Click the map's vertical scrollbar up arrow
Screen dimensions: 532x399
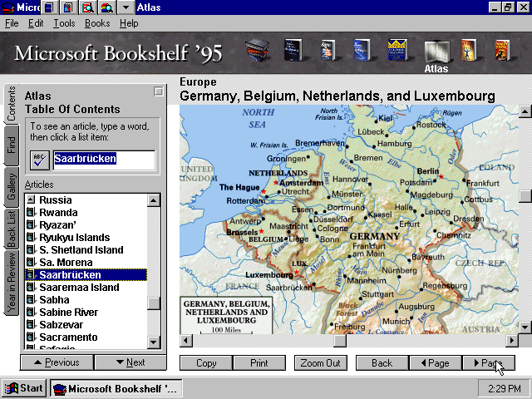[x=525, y=111]
